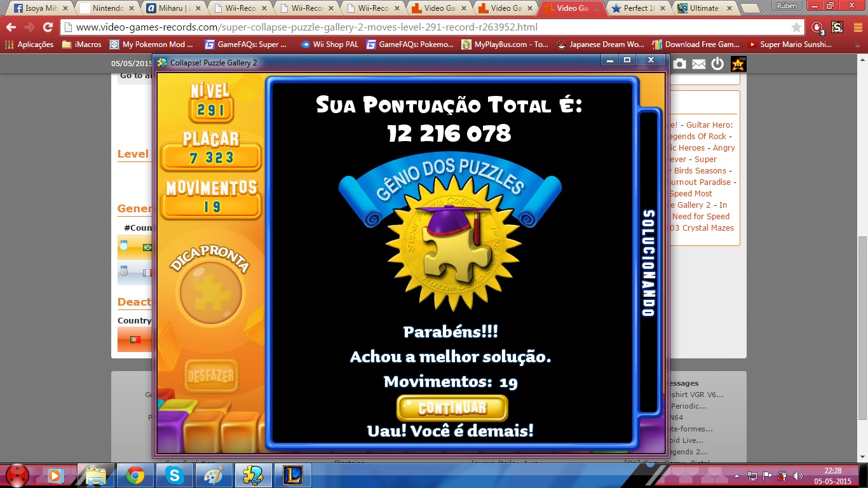This screenshot has height=488, width=868.
Task: Open Skype from the taskbar
Action: coord(173,475)
